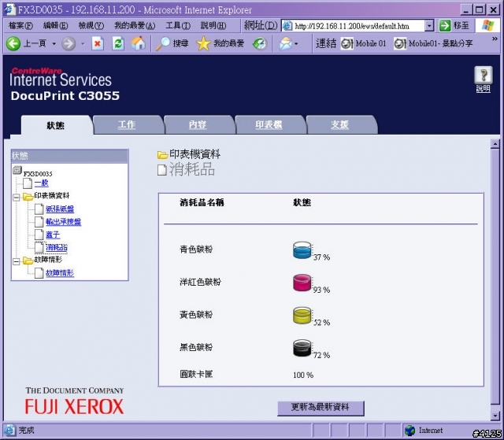
Task: Open Search with magnifier icon
Action: (x=163, y=43)
